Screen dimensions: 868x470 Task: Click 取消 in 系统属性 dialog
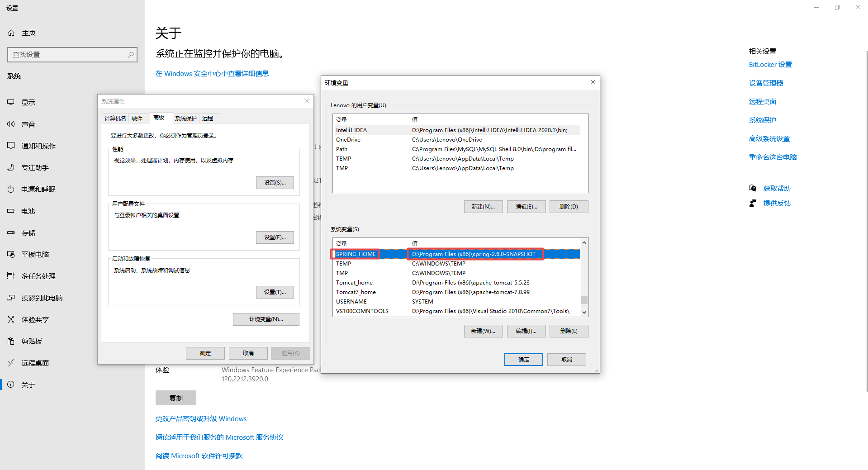[248, 353]
